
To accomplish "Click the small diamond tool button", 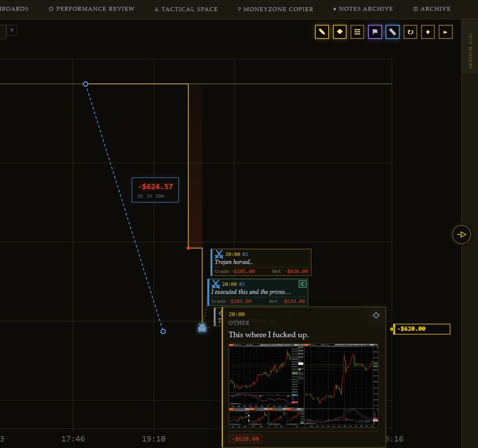I will coord(428,32).
